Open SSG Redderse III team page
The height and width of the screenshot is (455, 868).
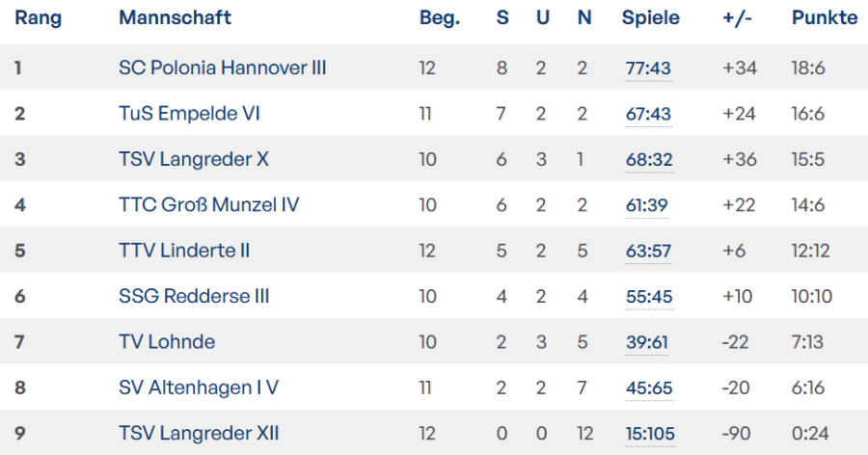(x=193, y=296)
